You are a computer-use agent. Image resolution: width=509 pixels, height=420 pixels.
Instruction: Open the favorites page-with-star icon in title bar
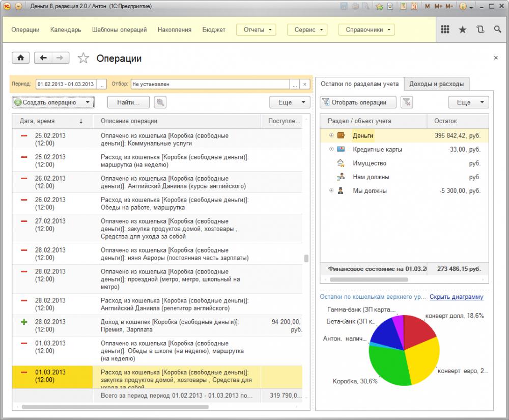[390, 6]
